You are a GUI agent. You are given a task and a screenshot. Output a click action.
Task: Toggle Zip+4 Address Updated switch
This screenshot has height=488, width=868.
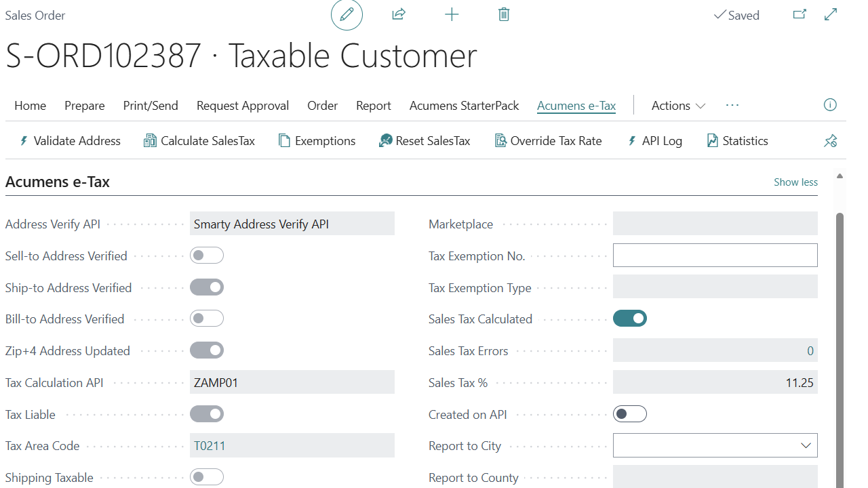pos(207,350)
